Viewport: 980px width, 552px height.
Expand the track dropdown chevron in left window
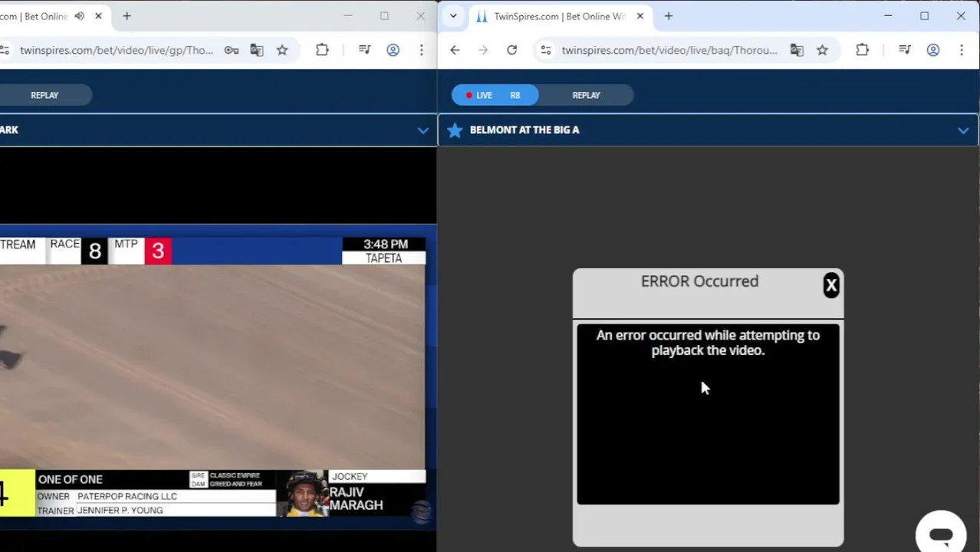[x=423, y=130]
